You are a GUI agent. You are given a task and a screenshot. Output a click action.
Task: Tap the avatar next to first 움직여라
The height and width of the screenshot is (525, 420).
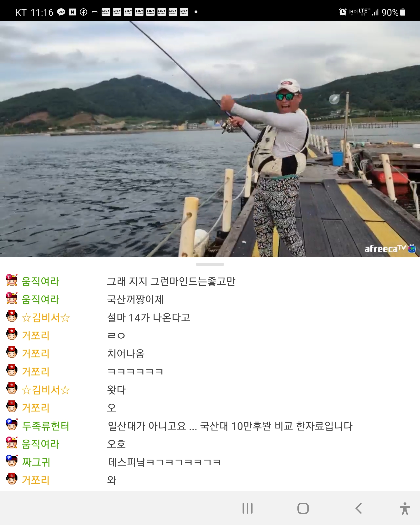12,280
